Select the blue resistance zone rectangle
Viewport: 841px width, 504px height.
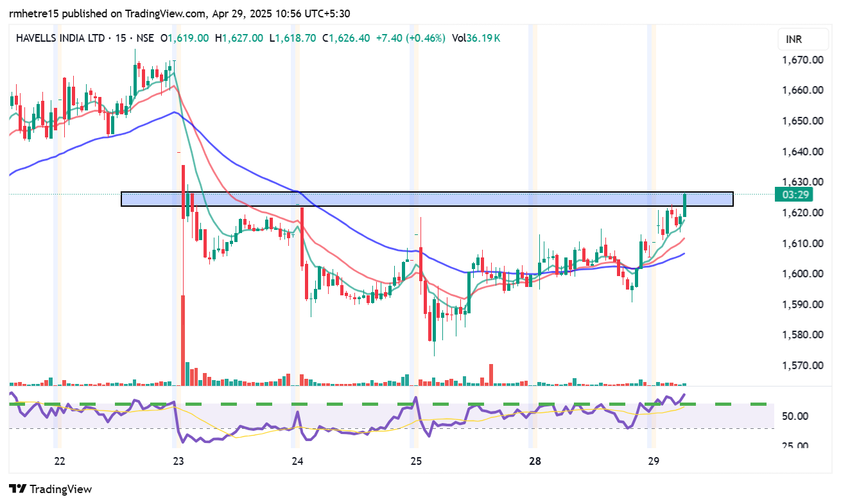tap(427, 199)
